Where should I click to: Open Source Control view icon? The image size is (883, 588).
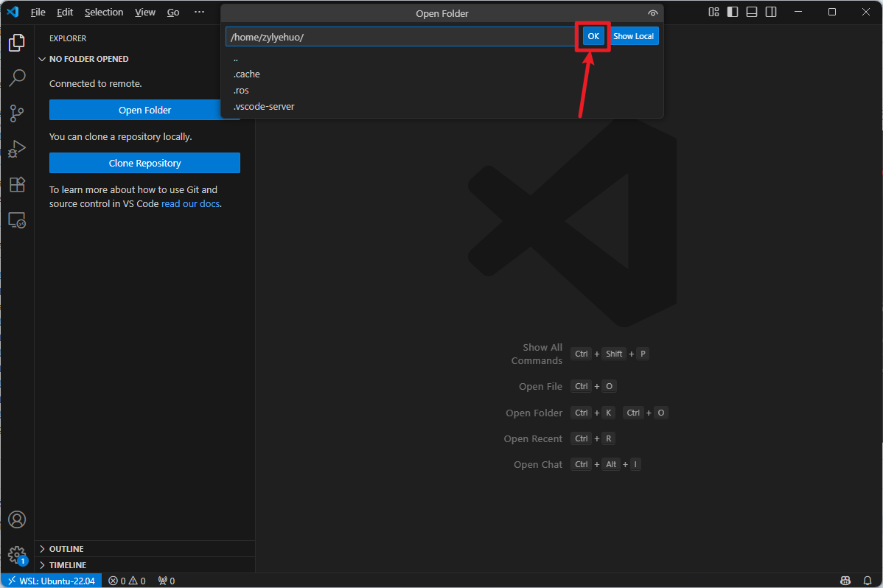click(x=17, y=113)
